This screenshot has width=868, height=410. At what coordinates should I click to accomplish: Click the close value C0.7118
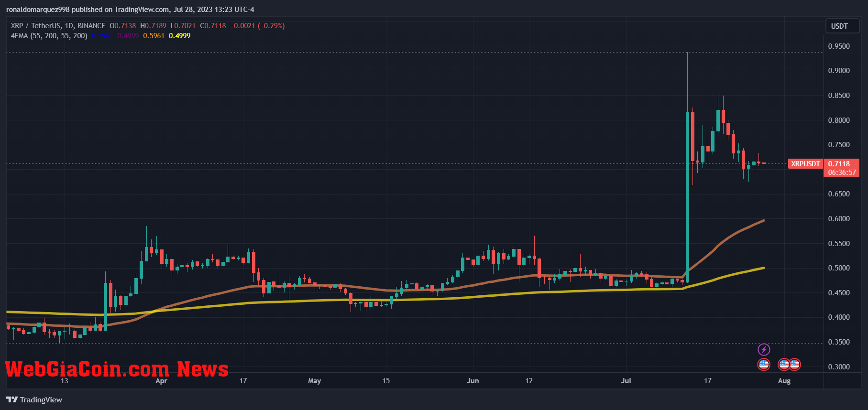pyautogui.click(x=213, y=26)
